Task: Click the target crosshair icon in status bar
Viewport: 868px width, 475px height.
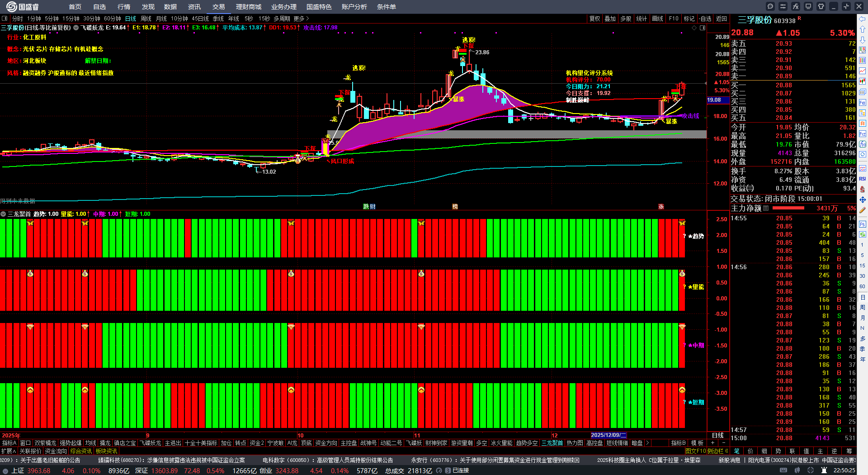Action: click(x=811, y=470)
